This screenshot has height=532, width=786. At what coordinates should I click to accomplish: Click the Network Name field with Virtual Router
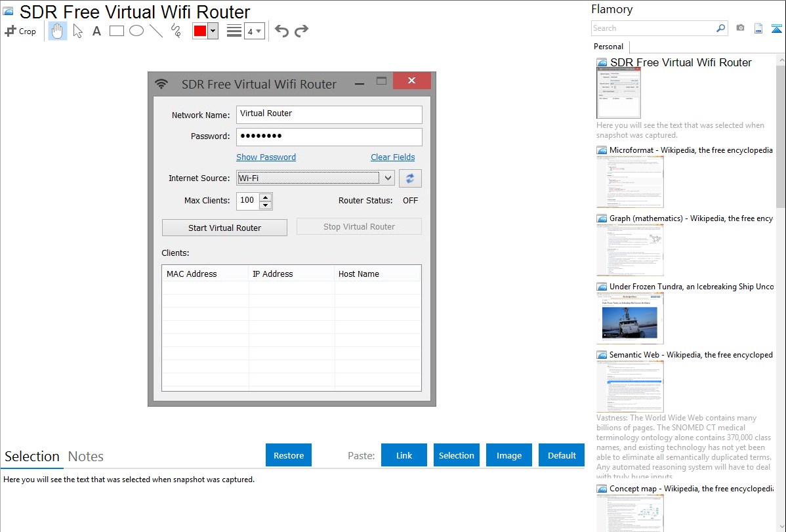(x=329, y=114)
